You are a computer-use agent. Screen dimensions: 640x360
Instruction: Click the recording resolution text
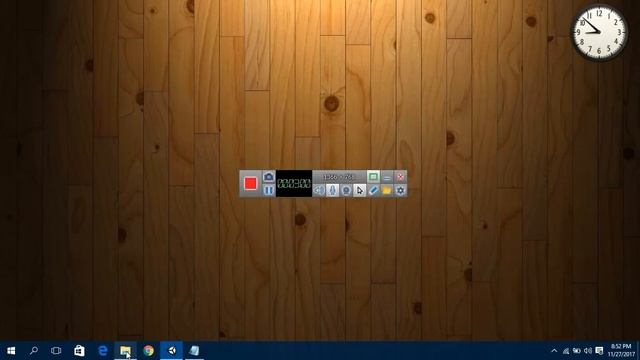pyautogui.click(x=339, y=177)
